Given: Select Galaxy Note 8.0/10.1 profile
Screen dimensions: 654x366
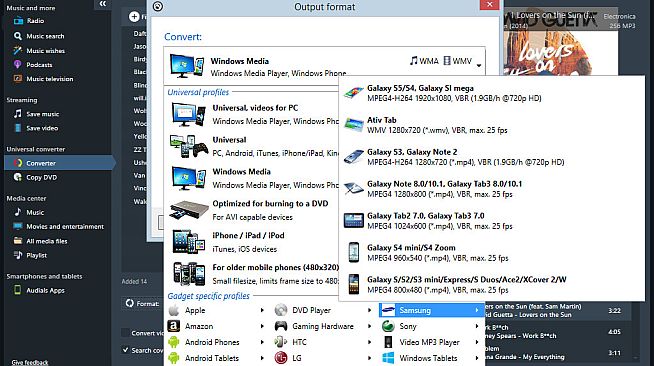Looking at the screenshot, I should (492, 189).
